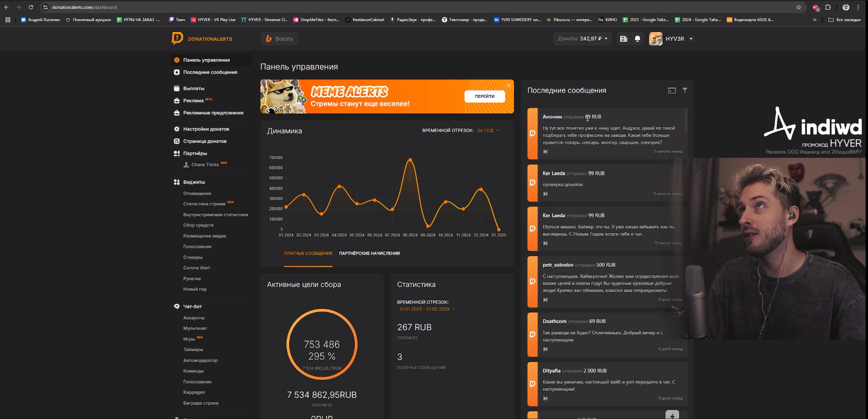Open the Boosty button
868x419 pixels.
pos(279,39)
